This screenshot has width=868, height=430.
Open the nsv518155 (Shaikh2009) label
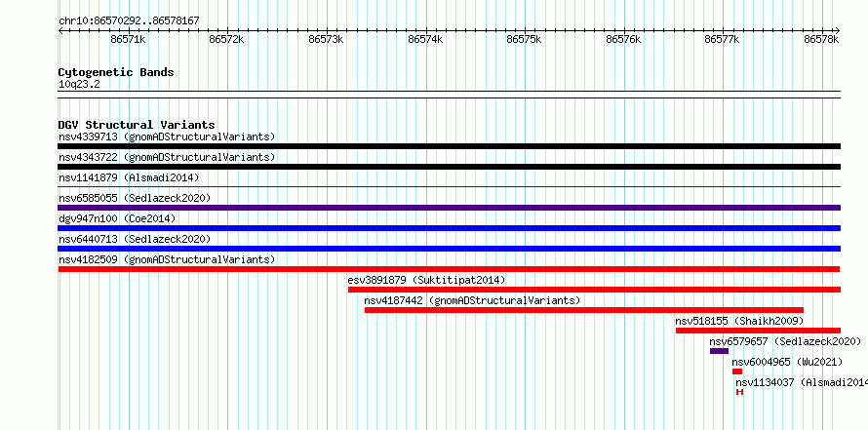[x=739, y=321]
